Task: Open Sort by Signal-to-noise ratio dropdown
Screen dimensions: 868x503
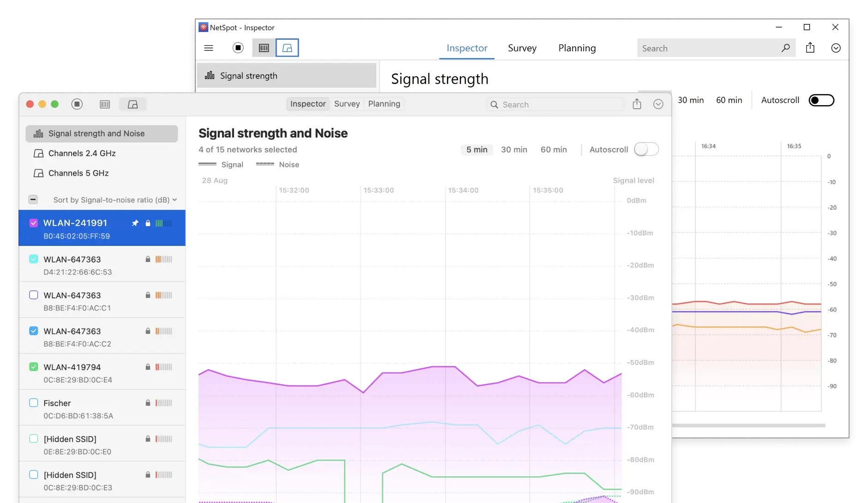Action: 115,200
